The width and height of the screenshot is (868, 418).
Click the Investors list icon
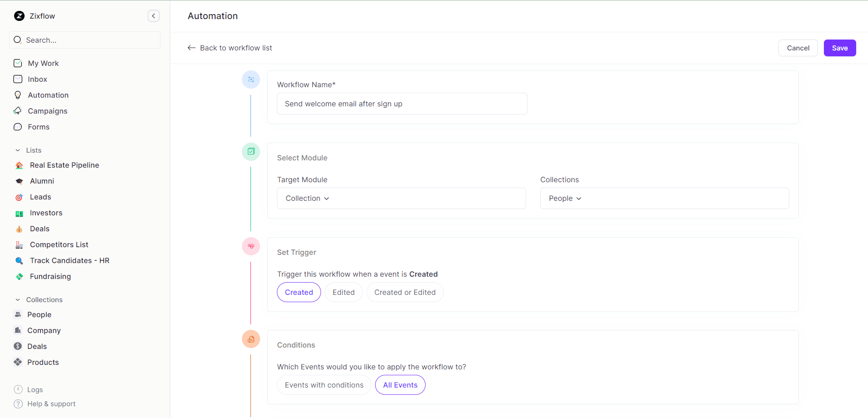pyautogui.click(x=19, y=213)
